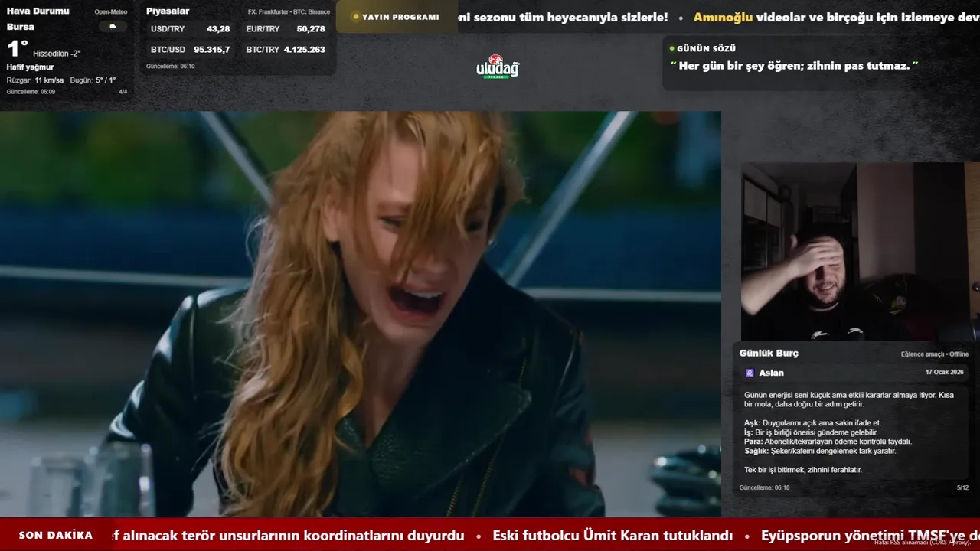Viewport: 980px width, 551px height.
Task: Click the Hafif yağmur condition text
Action: pos(30,67)
